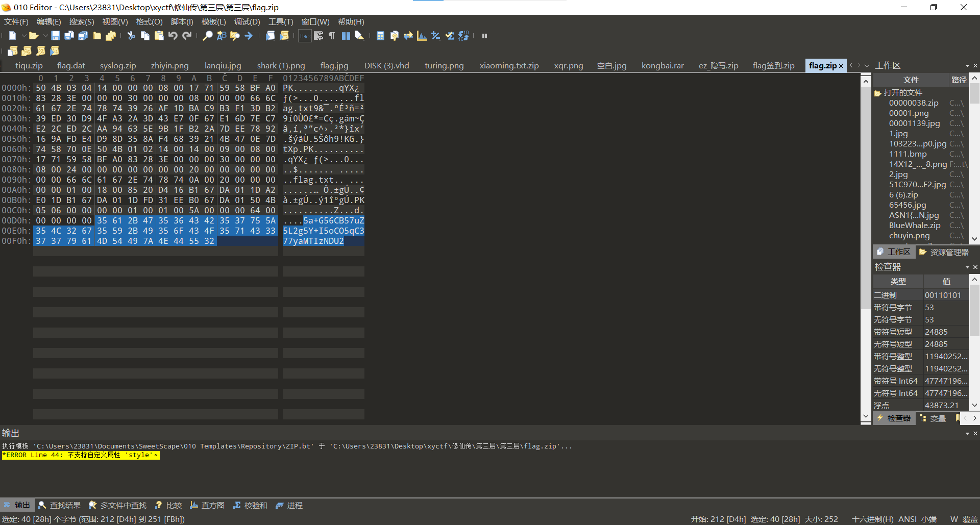Image resolution: width=980 pixels, height=525 pixels.
Task: Select 00000038.zip in workspace list
Action: pos(914,103)
